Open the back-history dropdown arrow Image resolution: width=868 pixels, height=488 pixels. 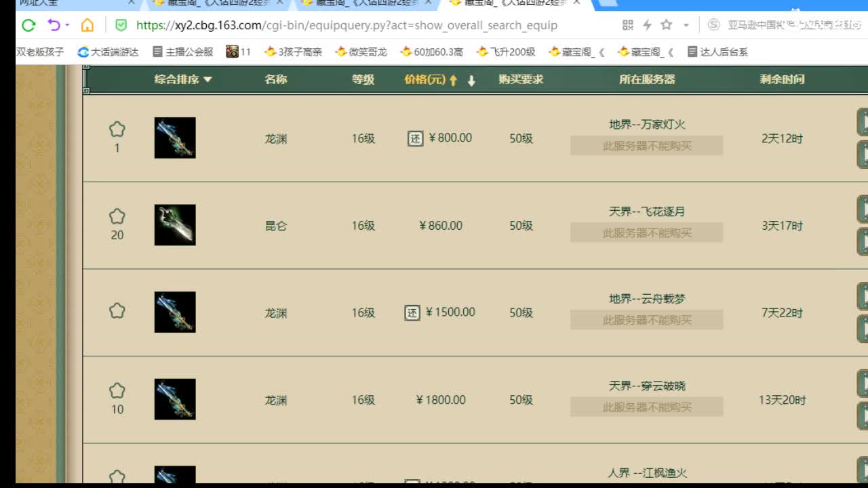pos(67,26)
